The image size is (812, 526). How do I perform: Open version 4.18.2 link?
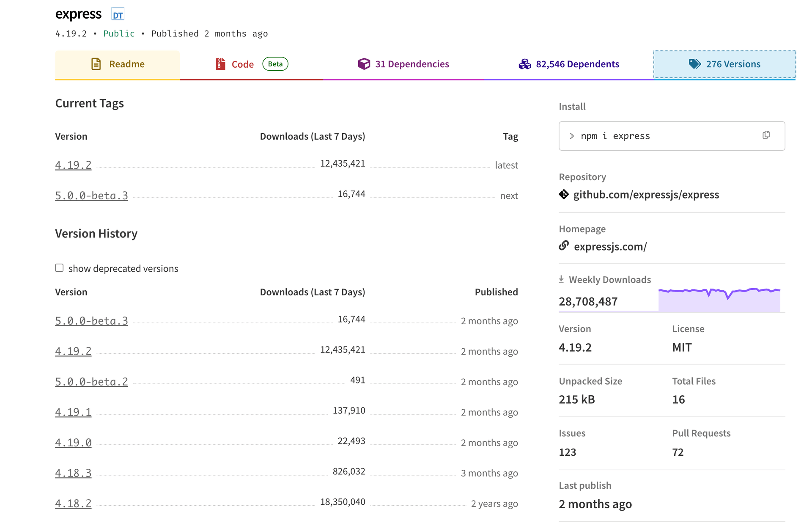click(x=73, y=504)
